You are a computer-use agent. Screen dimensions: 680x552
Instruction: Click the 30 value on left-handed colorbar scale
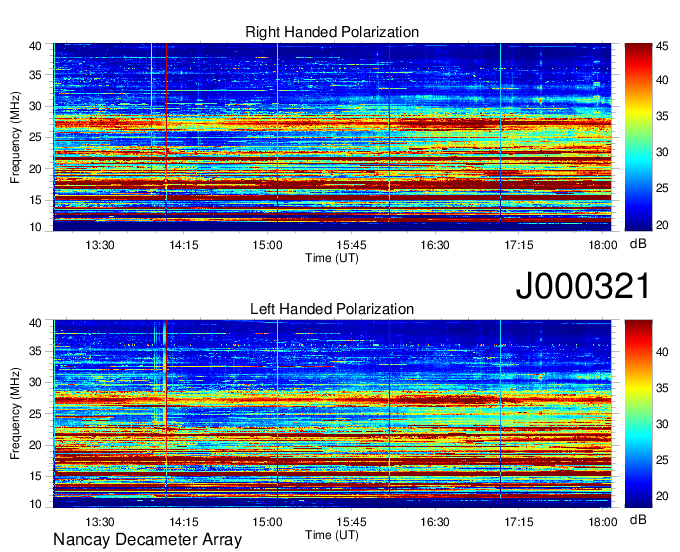(x=662, y=424)
